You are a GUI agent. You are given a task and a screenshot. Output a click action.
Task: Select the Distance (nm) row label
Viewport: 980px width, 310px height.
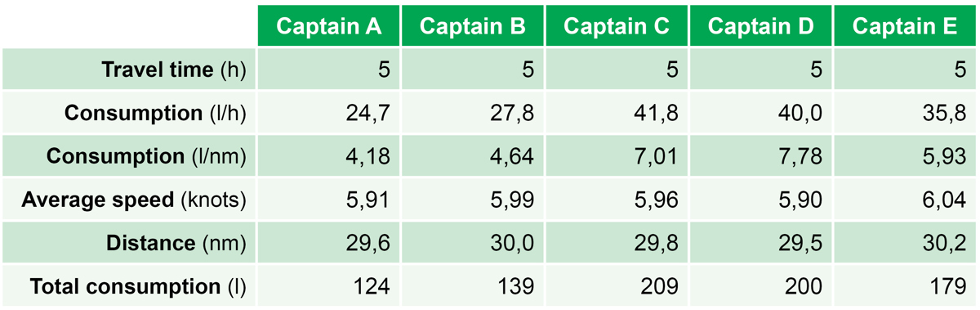pyautogui.click(x=176, y=243)
